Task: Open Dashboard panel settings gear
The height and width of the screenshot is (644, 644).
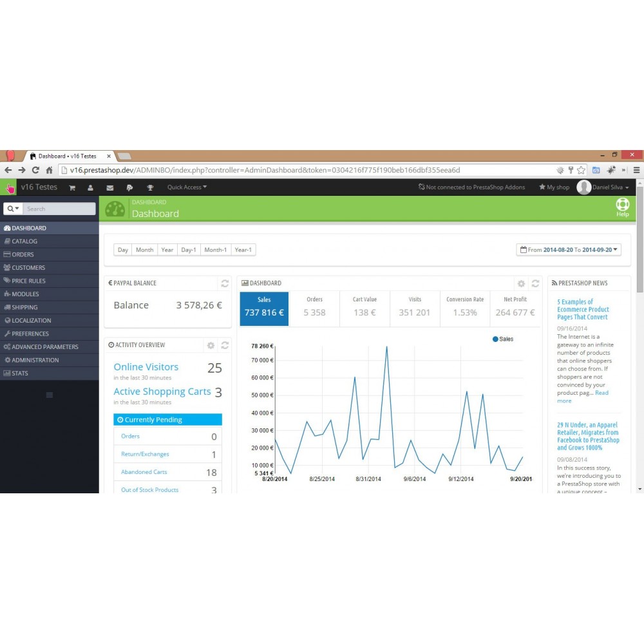Action: pyautogui.click(x=521, y=283)
